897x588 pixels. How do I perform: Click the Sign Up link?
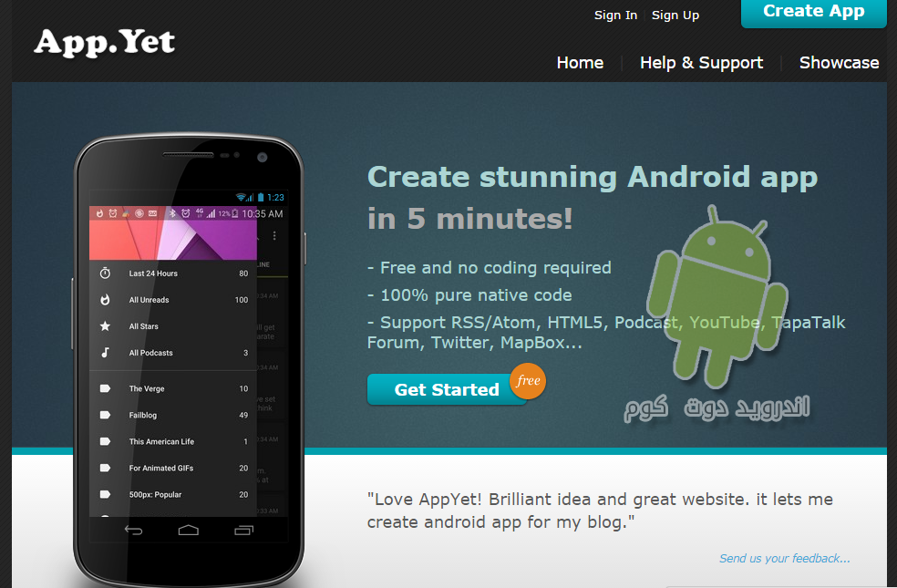click(675, 15)
